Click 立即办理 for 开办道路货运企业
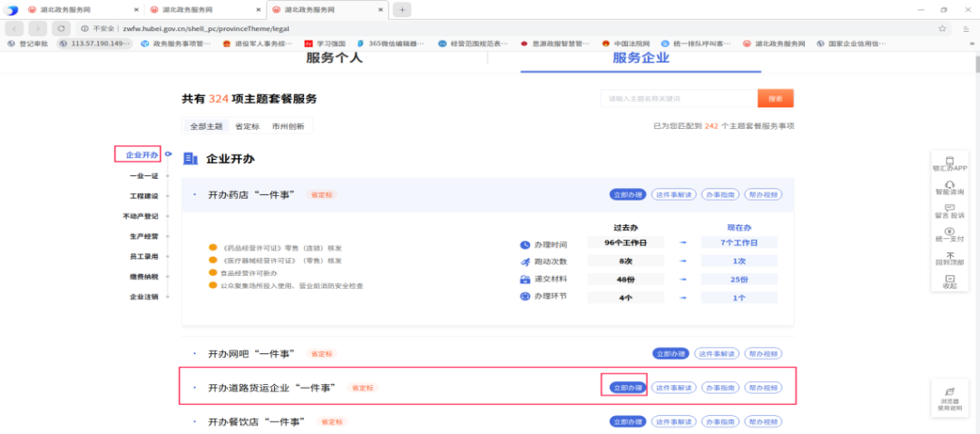Image resolution: width=980 pixels, height=434 pixels. click(x=628, y=388)
